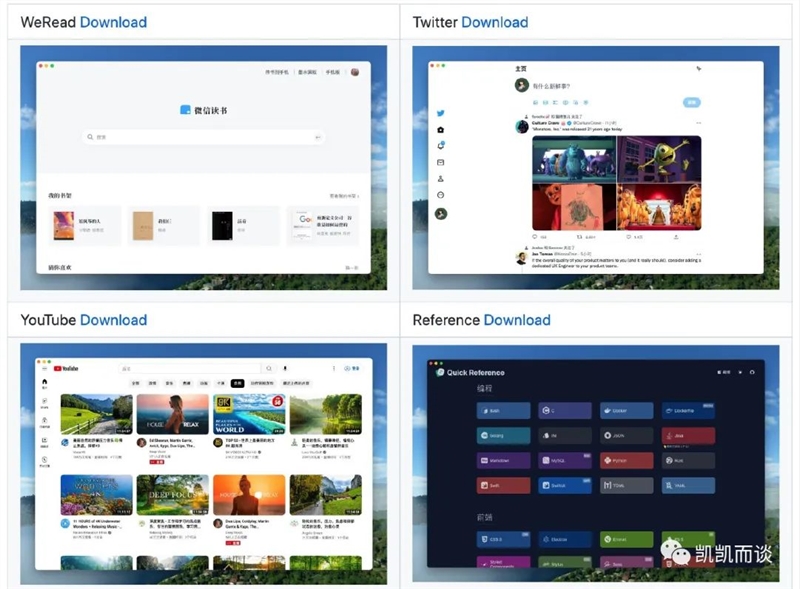Click the Twitter bird logo in sidebar

pyautogui.click(x=441, y=114)
